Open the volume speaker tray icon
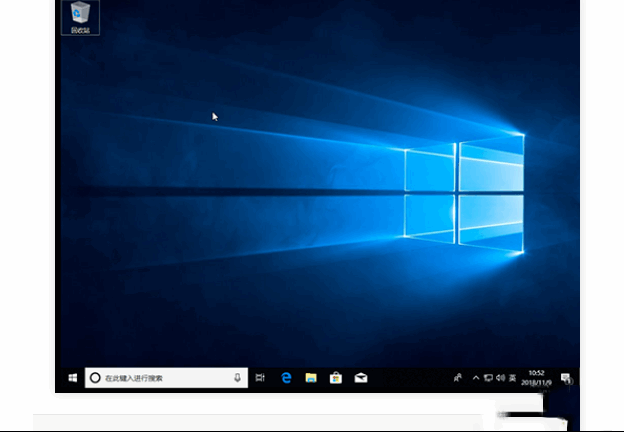The height and width of the screenshot is (432, 624). click(501, 378)
